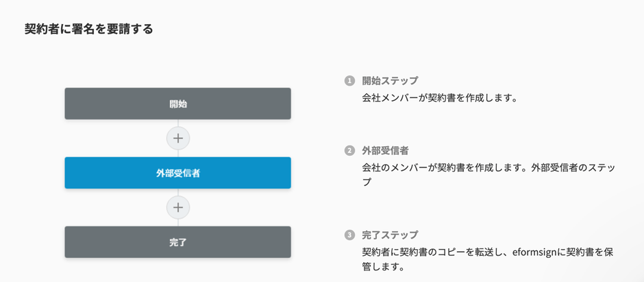644x282 pixels.
Task: Click the description under 開始ステップ heading
Action: (x=439, y=97)
